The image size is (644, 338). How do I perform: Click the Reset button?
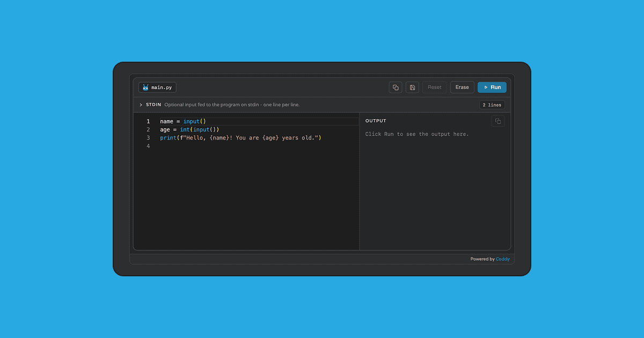coord(435,87)
